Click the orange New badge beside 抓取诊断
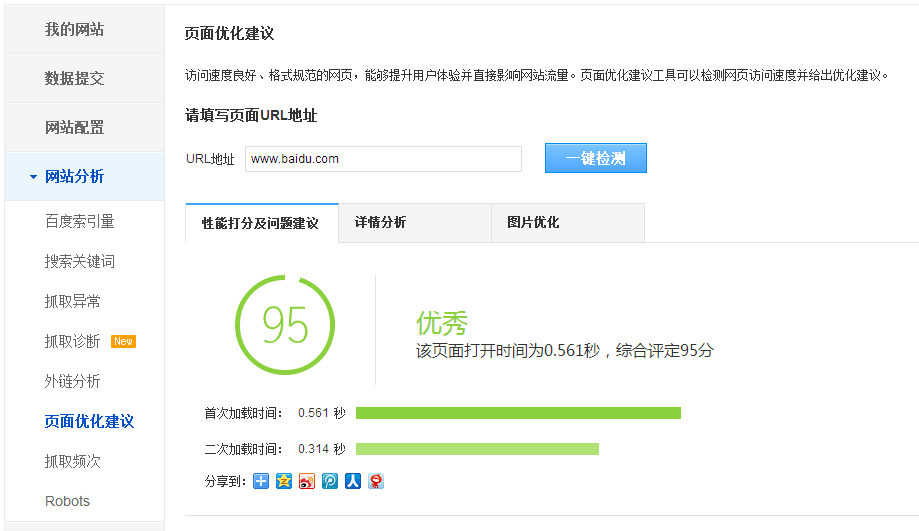 (123, 341)
